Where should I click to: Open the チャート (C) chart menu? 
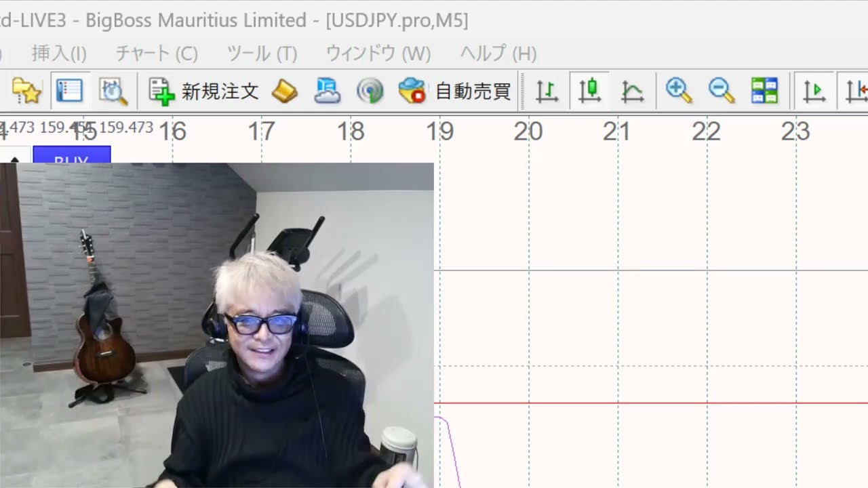click(157, 53)
